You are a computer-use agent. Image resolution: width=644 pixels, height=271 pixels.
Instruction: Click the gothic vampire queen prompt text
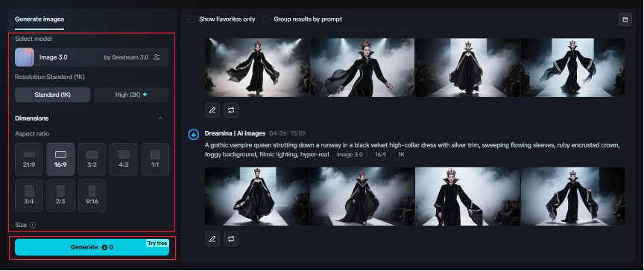[412, 150]
